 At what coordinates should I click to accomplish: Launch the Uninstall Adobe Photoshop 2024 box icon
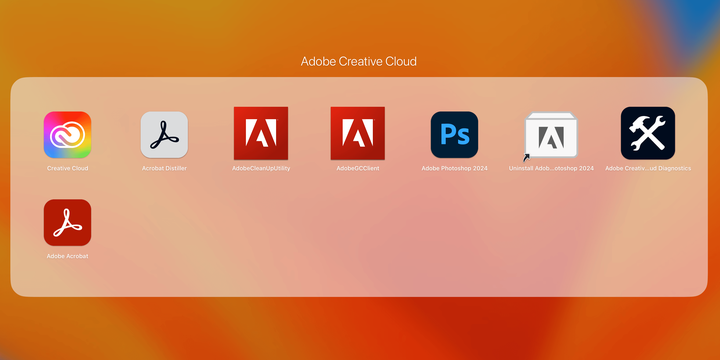(551, 135)
